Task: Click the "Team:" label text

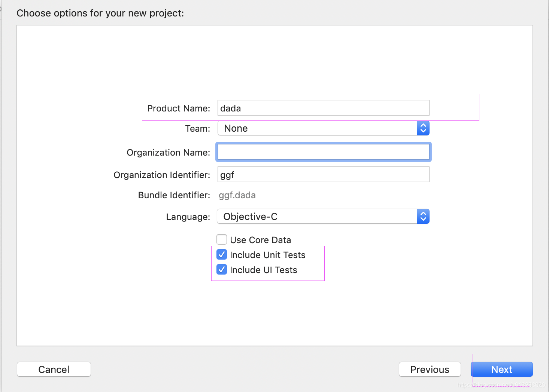Action: [x=197, y=129]
